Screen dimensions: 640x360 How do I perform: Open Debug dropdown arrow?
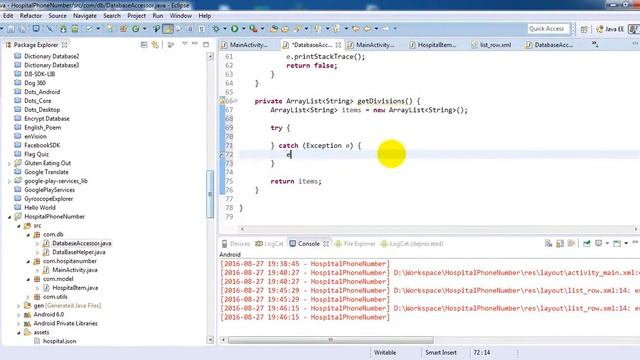tap(225, 29)
